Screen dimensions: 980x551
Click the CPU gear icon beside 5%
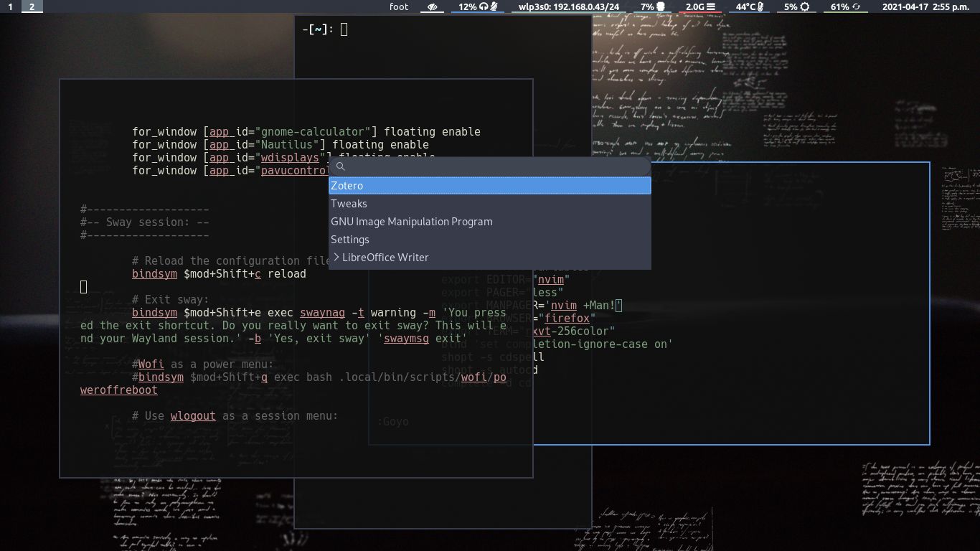click(x=805, y=6)
